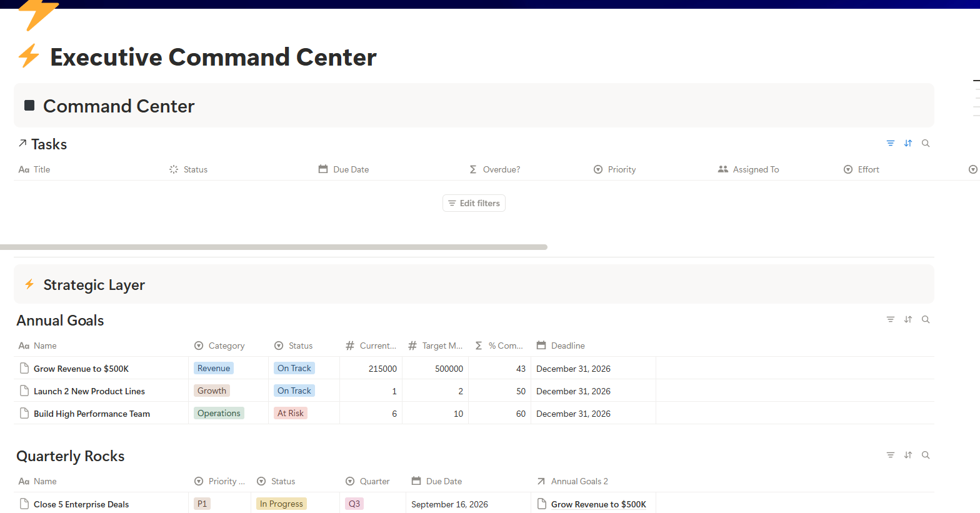980x513 pixels.
Task: Click page icon of Build High Performance Team
Action: 24,413
